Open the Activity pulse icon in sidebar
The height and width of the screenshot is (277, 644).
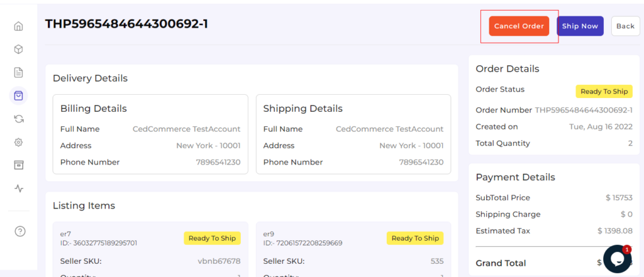click(x=19, y=188)
